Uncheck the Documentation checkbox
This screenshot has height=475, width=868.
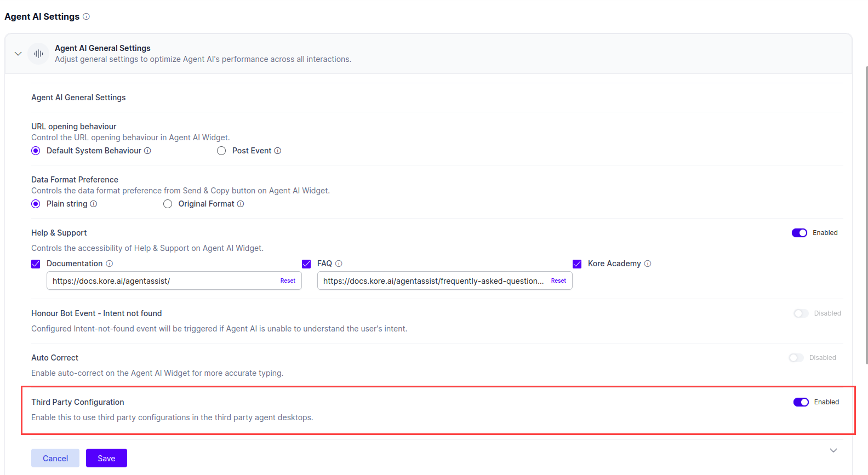(36, 264)
